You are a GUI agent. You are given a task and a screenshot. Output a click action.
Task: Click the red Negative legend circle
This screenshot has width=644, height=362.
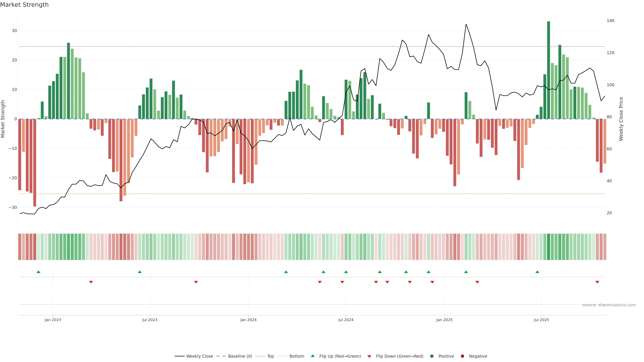click(462, 356)
